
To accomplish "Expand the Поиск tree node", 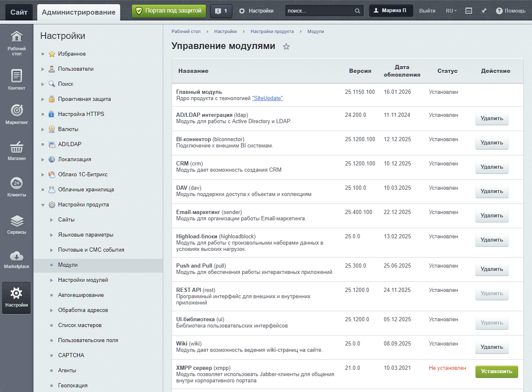I will coord(43,84).
